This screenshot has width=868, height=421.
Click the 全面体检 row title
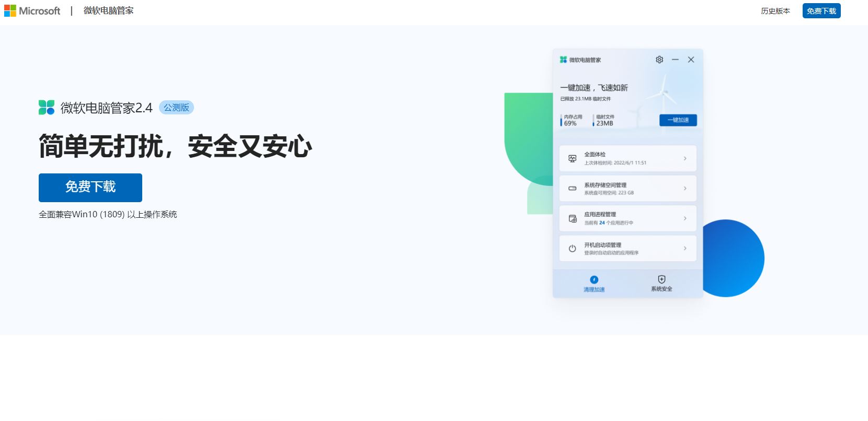[x=595, y=155]
